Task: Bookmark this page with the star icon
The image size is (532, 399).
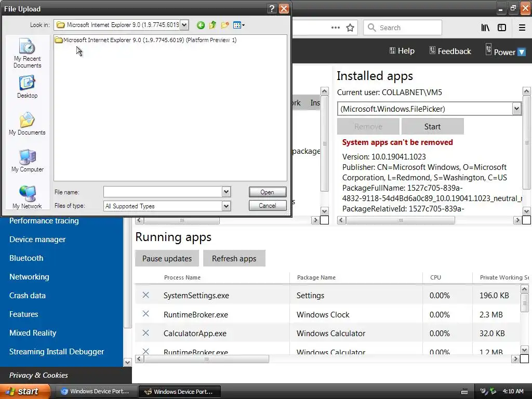Action: (350, 28)
